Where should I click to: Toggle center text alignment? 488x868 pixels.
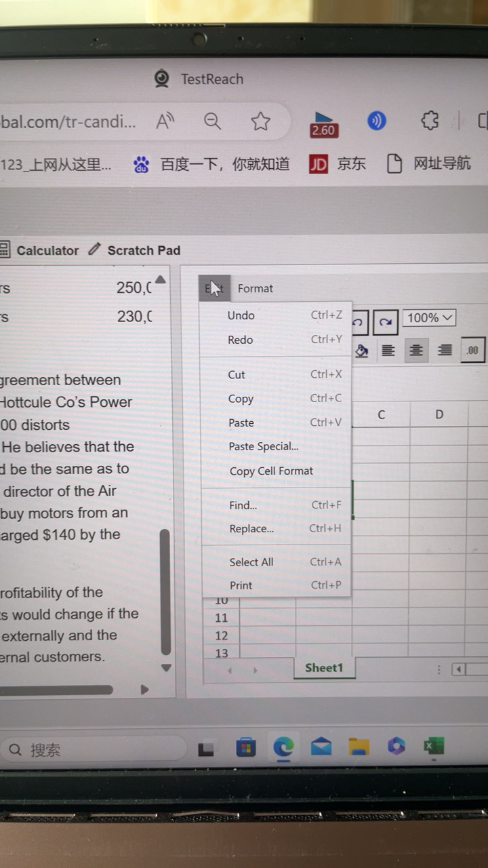click(x=416, y=350)
